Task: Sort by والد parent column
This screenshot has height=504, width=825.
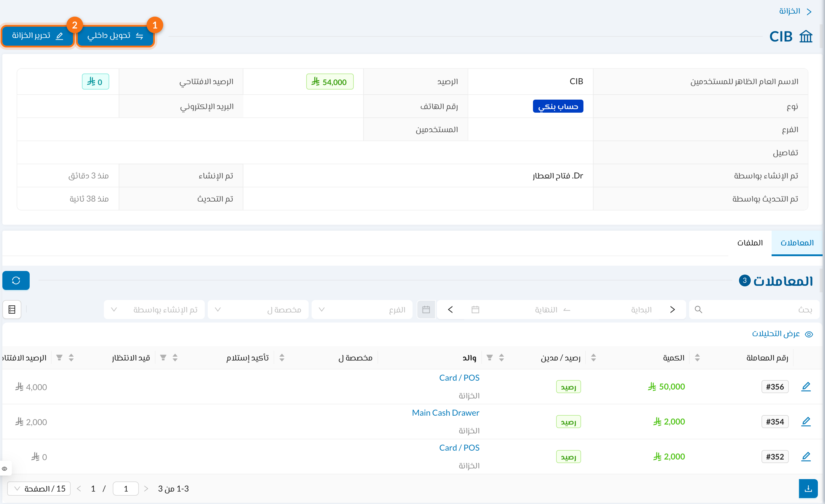Action: (501, 358)
